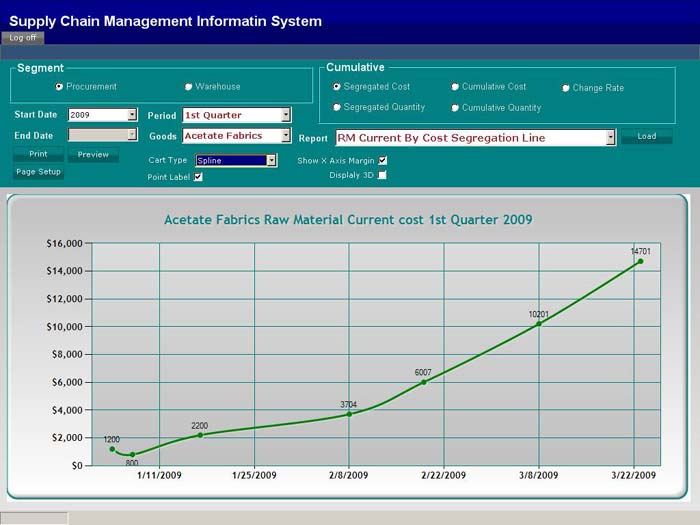The width and height of the screenshot is (700, 525).
Task: Expand the Period dropdown arrow
Action: click(286, 115)
